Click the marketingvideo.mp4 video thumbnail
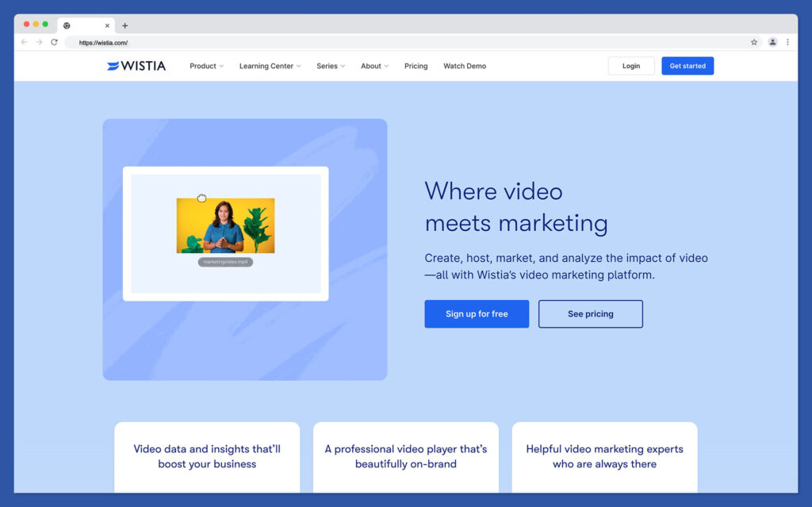The image size is (812, 507). pyautogui.click(x=225, y=226)
